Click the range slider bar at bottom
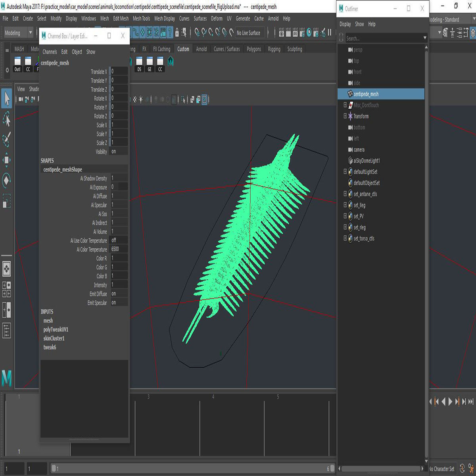 click(192, 468)
